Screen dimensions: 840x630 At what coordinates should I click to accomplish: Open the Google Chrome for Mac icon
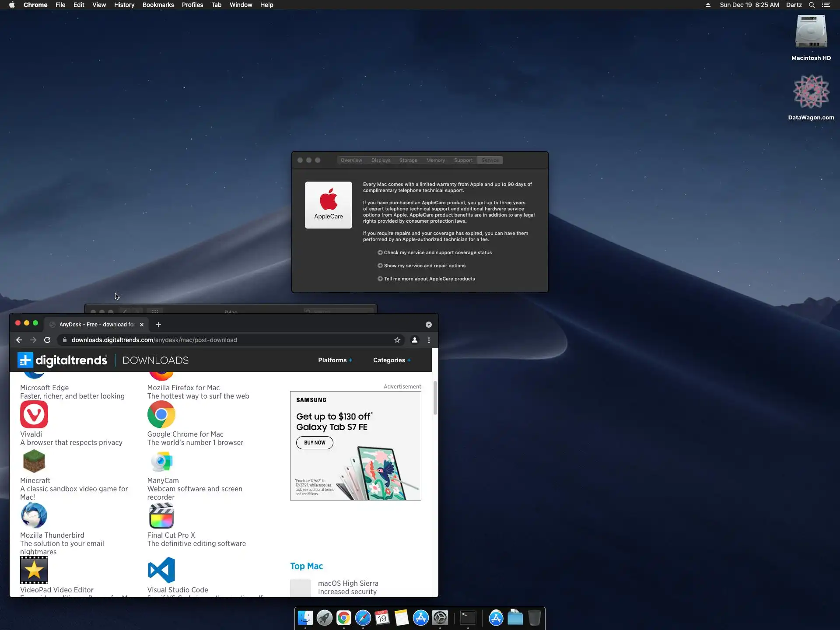point(161,414)
